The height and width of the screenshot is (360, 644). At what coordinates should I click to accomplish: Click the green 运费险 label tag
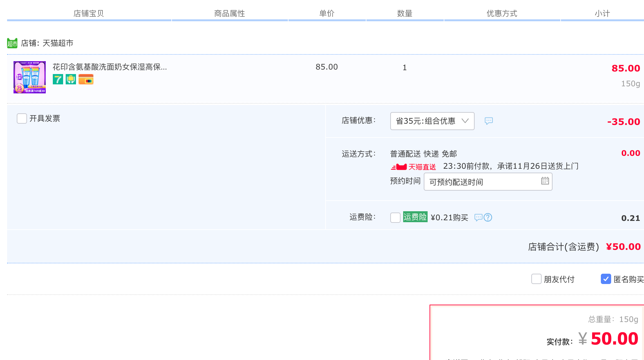pyautogui.click(x=415, y=217)
